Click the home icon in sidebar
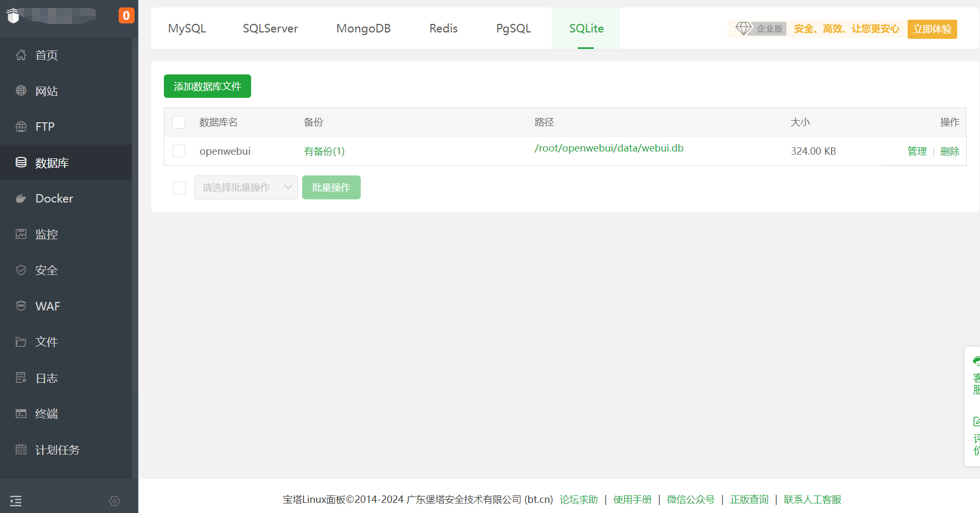 (21, 55)
